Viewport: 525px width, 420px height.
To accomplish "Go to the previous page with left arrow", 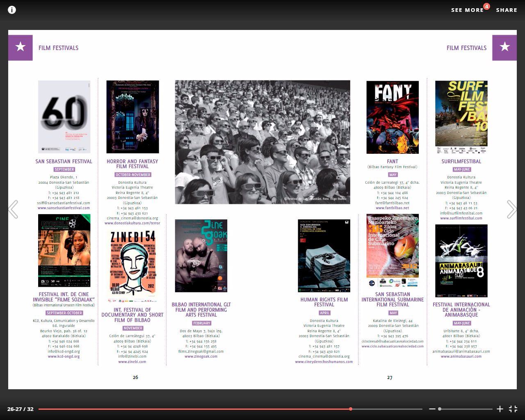I will (13, 209).
